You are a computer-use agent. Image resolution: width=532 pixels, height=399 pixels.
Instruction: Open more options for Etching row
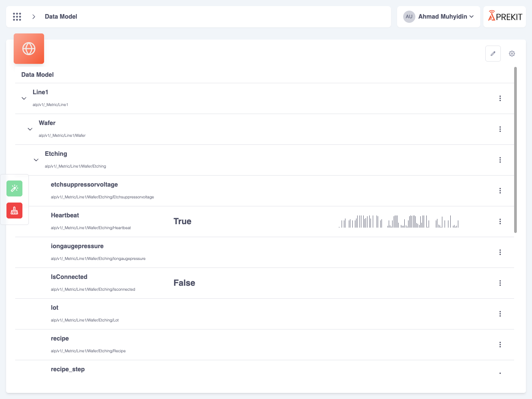tap(500, 160)
